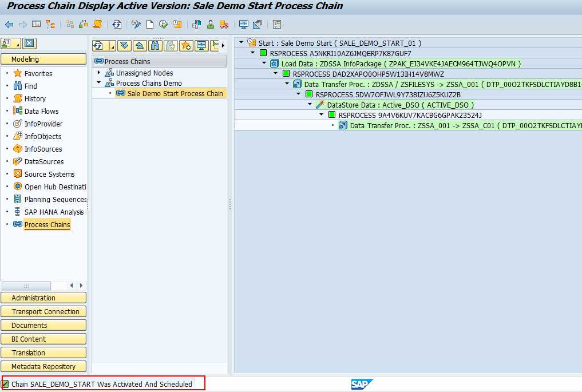Click the orange hierarchy tree toolbar icon
This screenshot has width=582, height=392.
50,25
